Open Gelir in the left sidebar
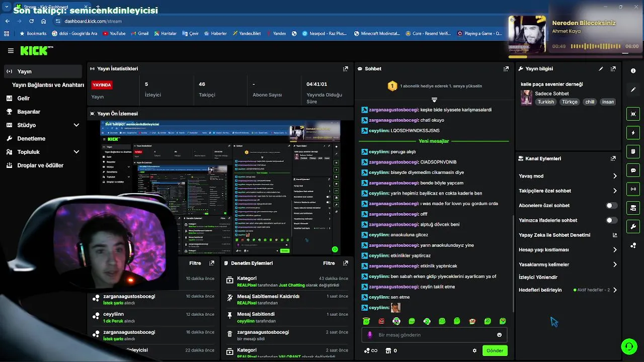This screenshot has height=362, width=644. pos(42,99)
